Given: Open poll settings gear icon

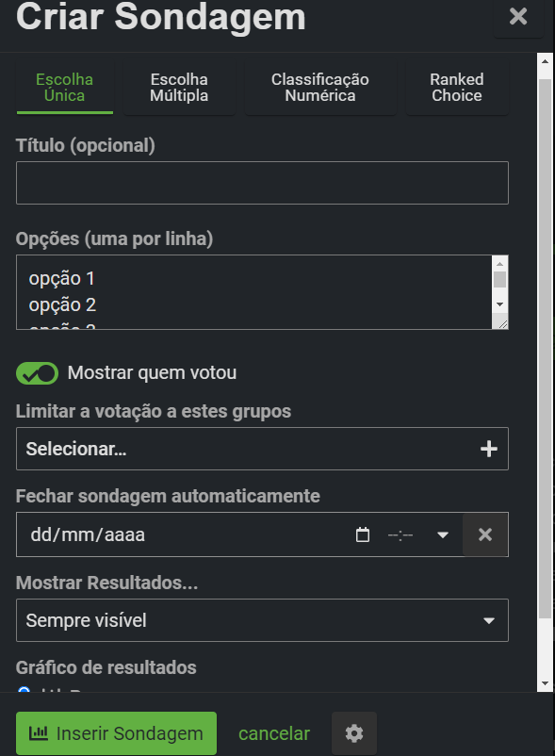Looking at the screenshot, I should (354, 733).
